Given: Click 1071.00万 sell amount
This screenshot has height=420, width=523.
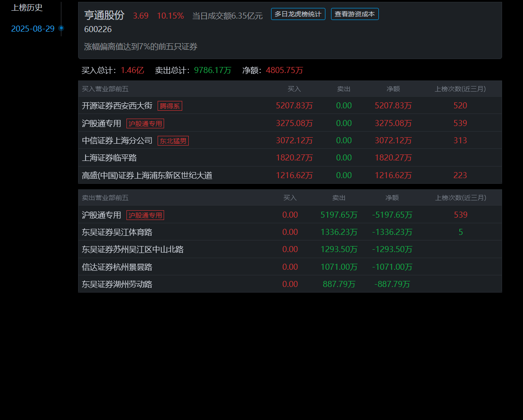Looking at the screenshot, I should coord(339,267).
